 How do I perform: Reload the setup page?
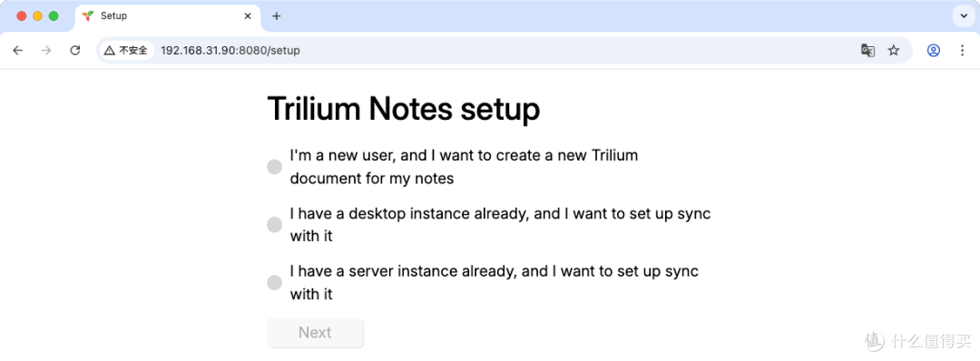(75, 51)
